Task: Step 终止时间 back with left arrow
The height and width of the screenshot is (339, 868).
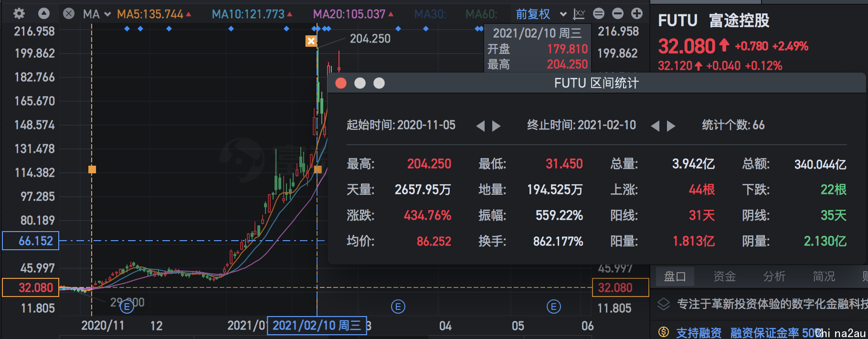Action: (655, 126)
